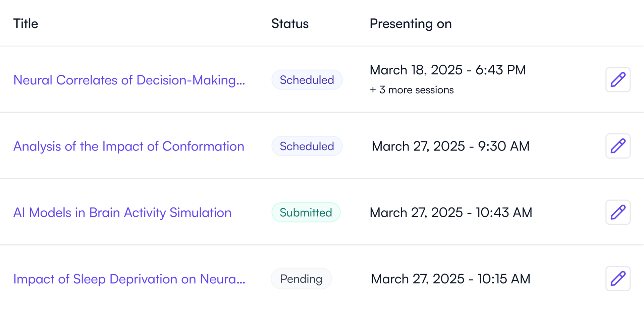Open Neural Correlates of Decision-Making link
Image resolution: width=644 pixels, height=312 pixels.
click(129, 80)
